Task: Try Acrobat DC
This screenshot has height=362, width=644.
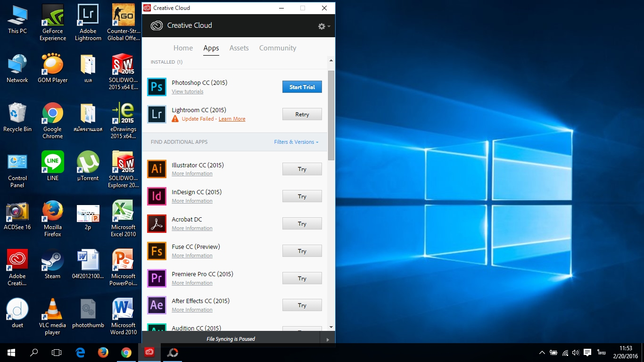Action: tap(302, 223)
